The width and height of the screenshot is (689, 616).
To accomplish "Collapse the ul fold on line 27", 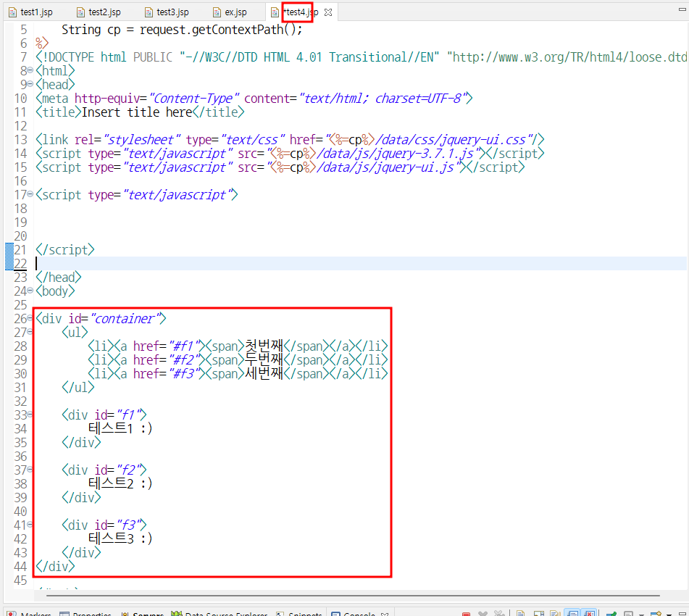I will [x=30, y=331].
